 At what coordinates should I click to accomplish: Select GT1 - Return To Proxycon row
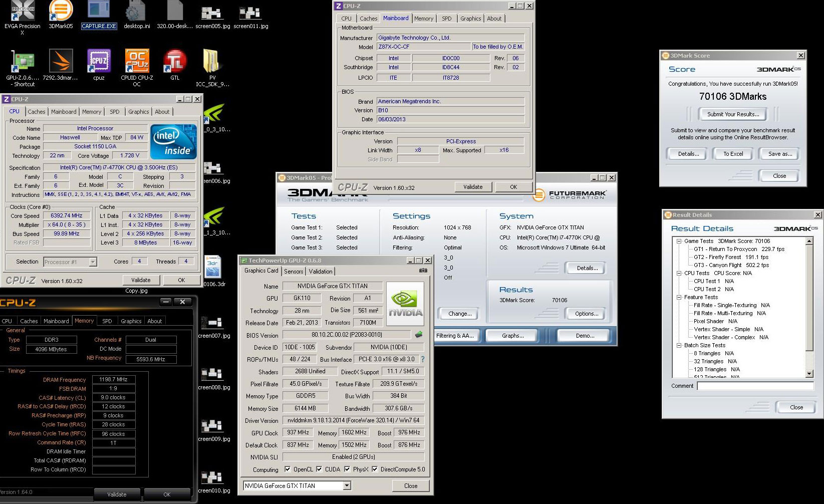[x=739, y=249]
